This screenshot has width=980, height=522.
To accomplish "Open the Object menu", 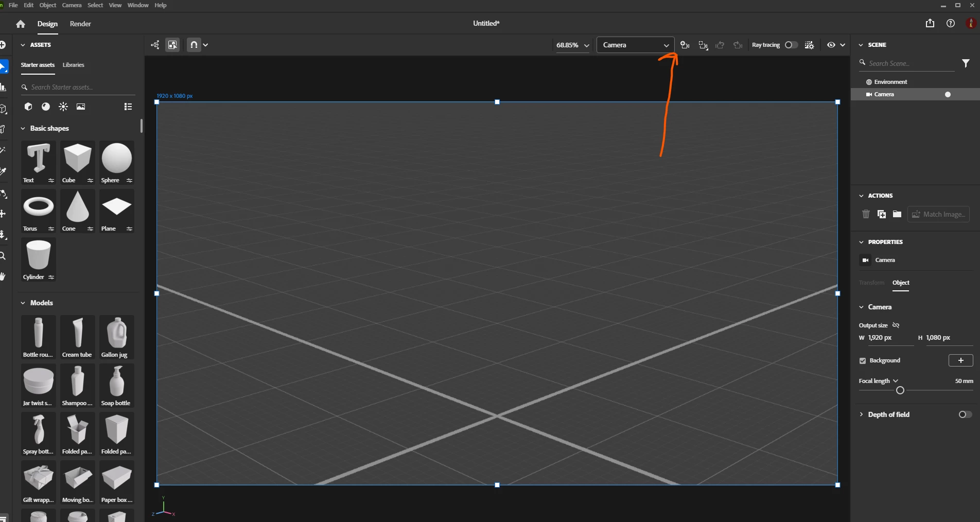I will coord(48,5).
